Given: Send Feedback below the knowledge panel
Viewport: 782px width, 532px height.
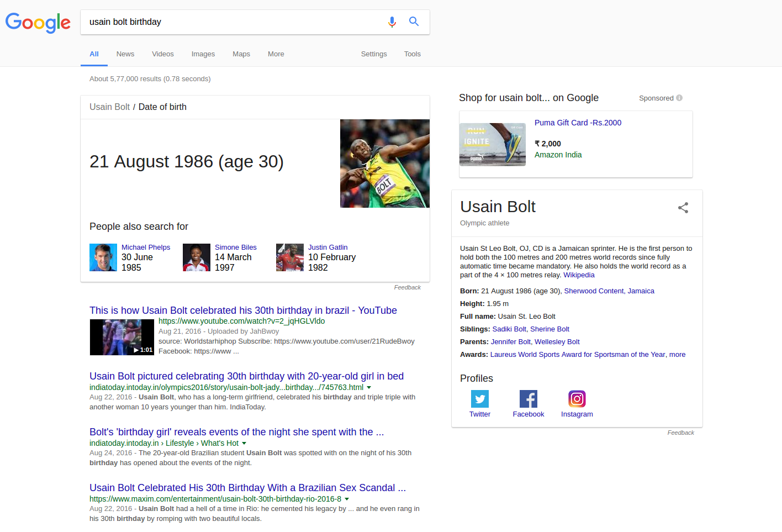Looking at the screenshot, I should coord(681,433).
